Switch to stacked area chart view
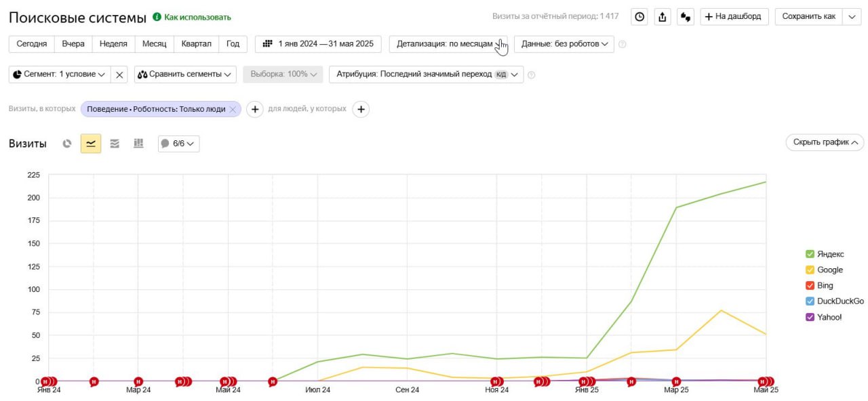 click(x=115, y=143)
